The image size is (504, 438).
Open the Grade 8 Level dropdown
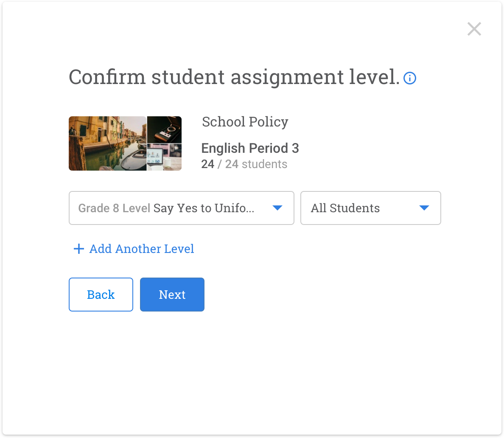[x=181, y=208]
